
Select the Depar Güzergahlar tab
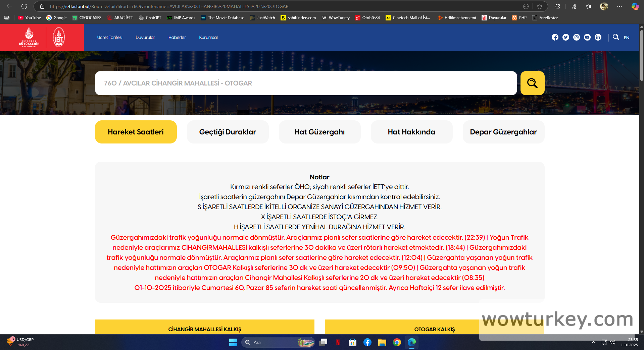click(x=503, y=132)
